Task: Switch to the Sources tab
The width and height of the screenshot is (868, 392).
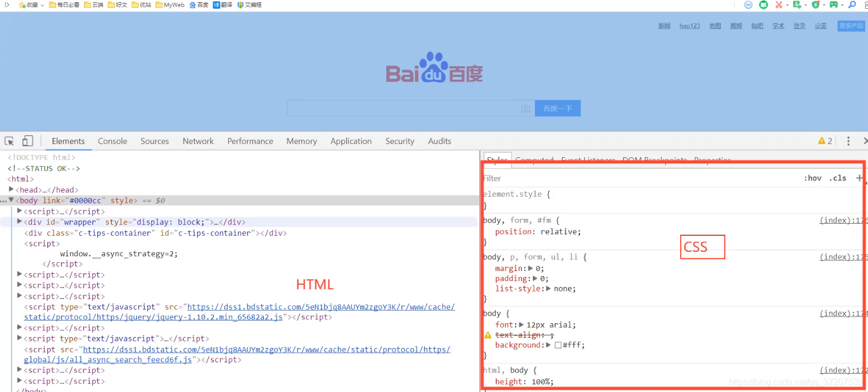Action: click(x=155, y=141)
